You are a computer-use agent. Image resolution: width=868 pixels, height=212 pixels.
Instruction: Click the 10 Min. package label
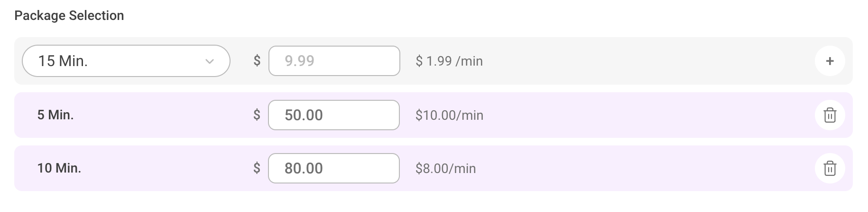pyautogui.click(x=59, y=168)
